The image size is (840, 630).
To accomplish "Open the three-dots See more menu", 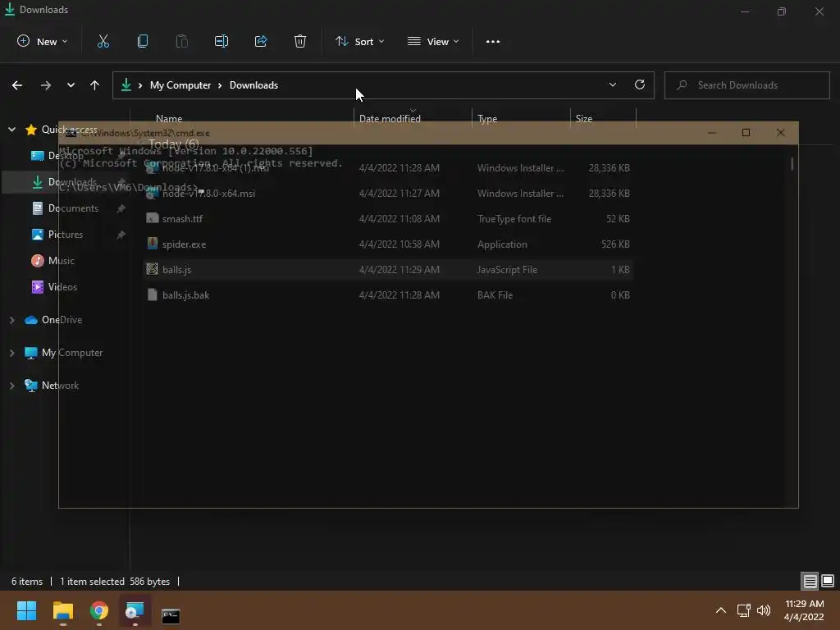I will (493, 41).
